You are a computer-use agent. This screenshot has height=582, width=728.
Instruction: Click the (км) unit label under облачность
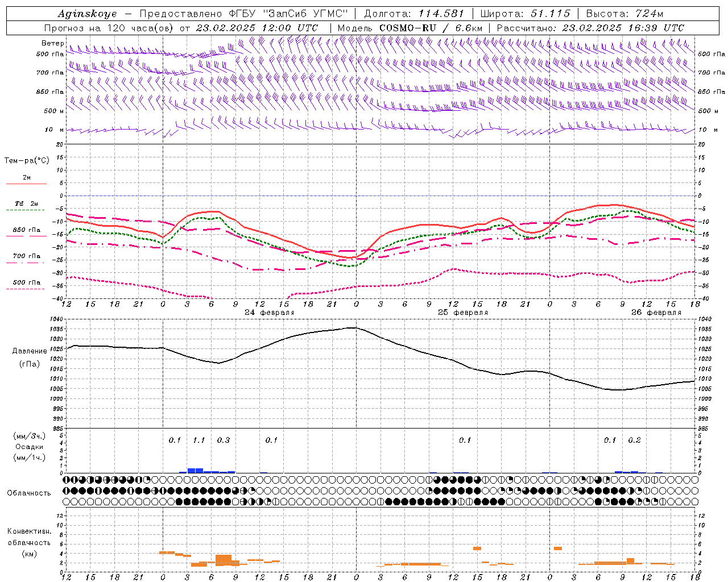pyautogui.click(x=29, y=554)
